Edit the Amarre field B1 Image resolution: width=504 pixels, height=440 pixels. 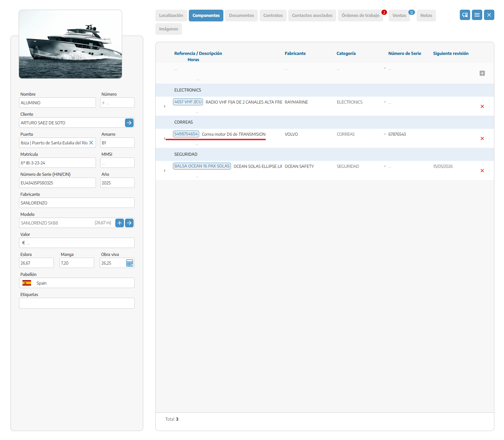point(117,143)
